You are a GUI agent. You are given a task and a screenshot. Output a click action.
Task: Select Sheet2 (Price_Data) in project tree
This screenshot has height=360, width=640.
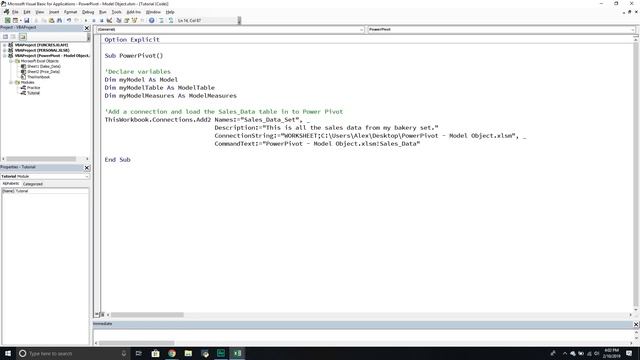coord(43,71)
